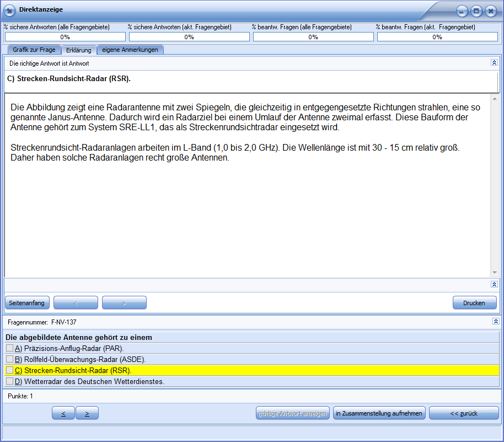Collapse the Fragennummer question panel
Screen dimensions: 504x442
click(496, 321)
